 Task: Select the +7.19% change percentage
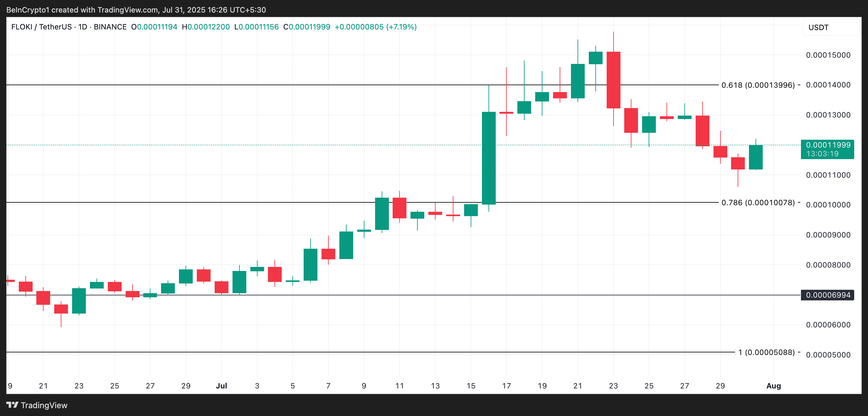pos(402,27)
